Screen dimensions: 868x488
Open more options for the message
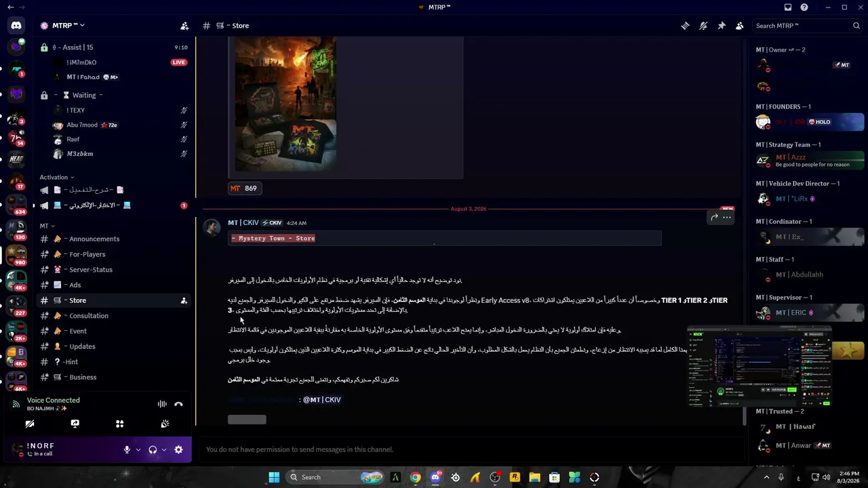pyautogui.click(x=727, y=217)
